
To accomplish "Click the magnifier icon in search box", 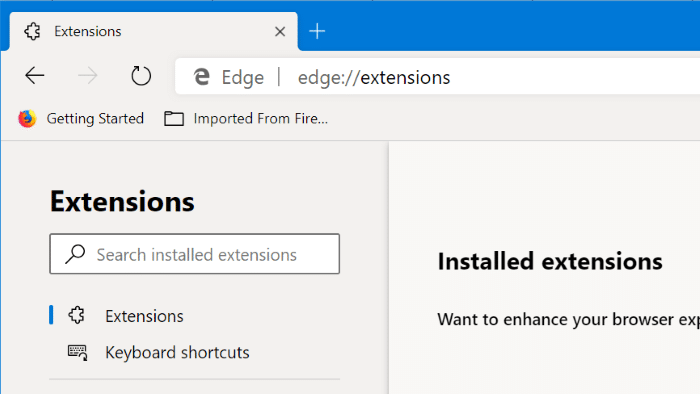I will (x=75, y=254).
